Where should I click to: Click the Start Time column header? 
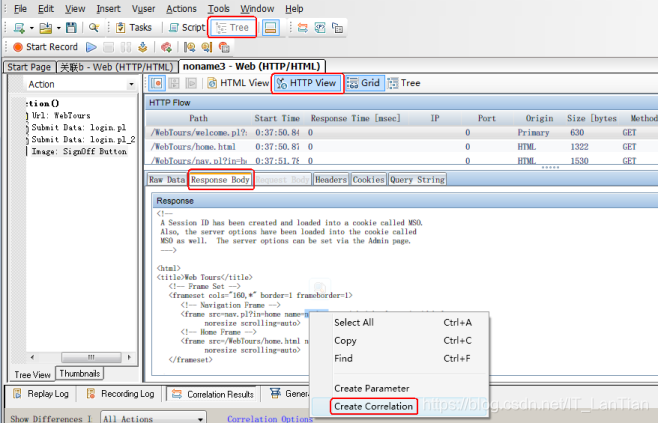(277, 118)
